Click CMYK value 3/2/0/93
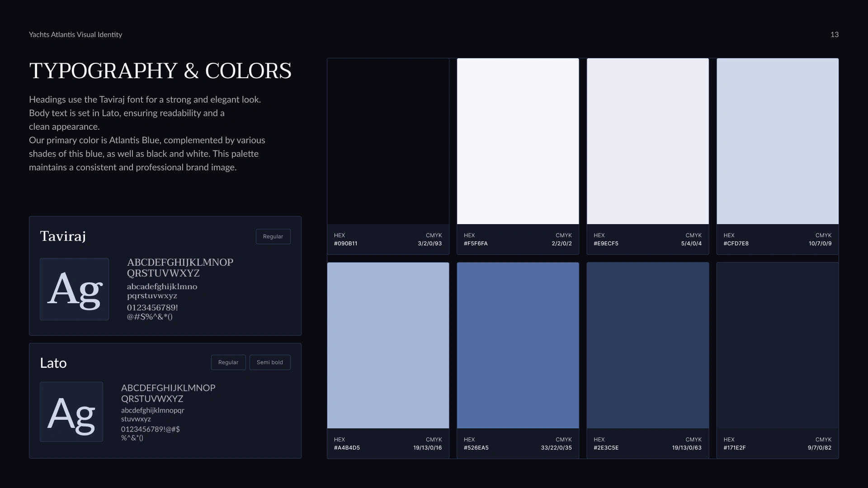Image resolution: width=868 pixels, height=488 pixels. coord(430,244)
